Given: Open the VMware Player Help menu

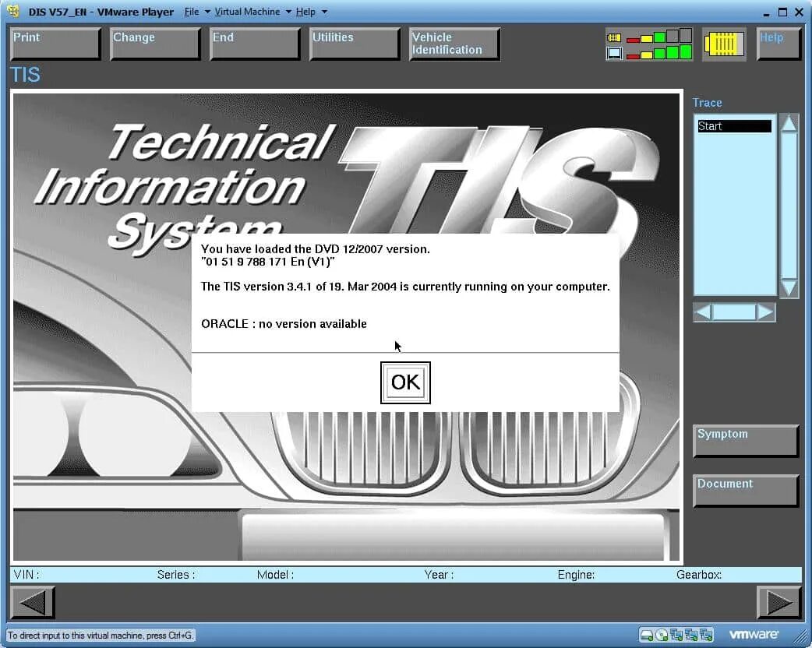Looking at the screenshot, I should tap(305, 12).
